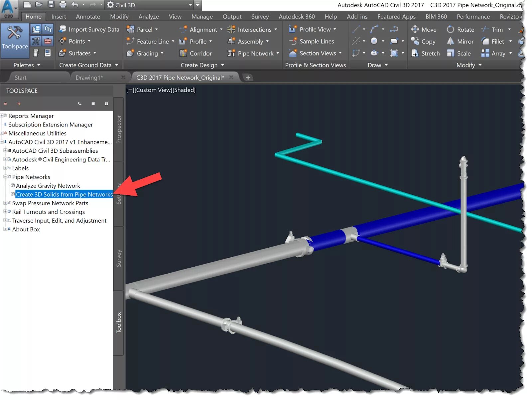Click the New drawing icon

[27, 5]
